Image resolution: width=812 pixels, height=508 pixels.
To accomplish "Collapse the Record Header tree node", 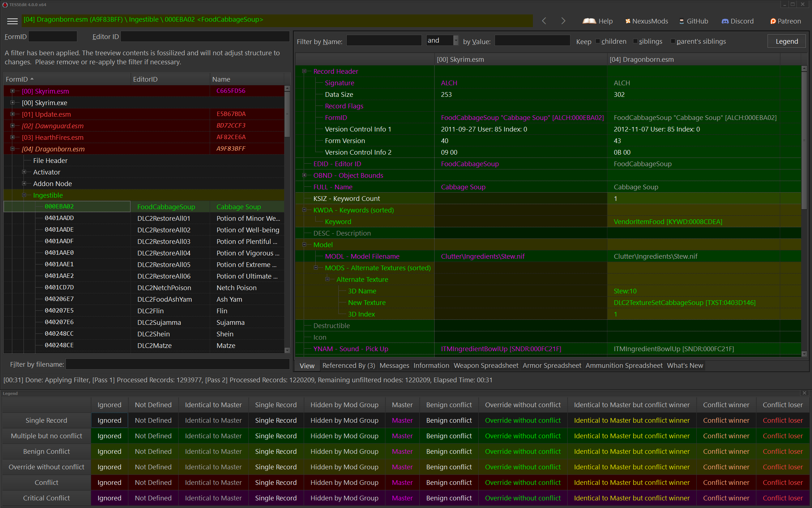I will click(304, 72).
